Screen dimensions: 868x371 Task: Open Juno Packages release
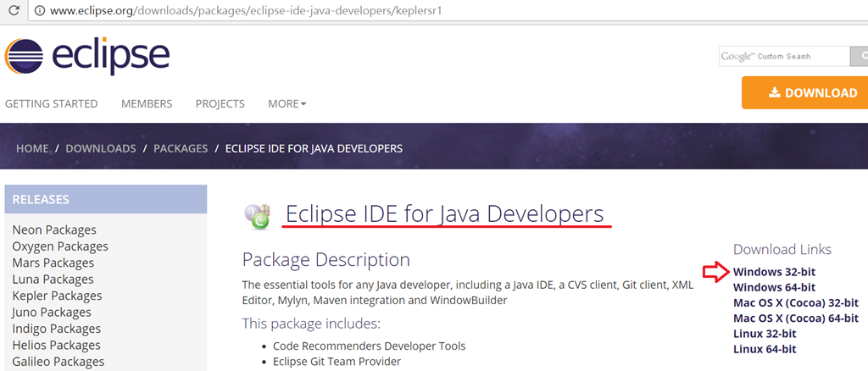pyautogui.click(x=52, y=313)
